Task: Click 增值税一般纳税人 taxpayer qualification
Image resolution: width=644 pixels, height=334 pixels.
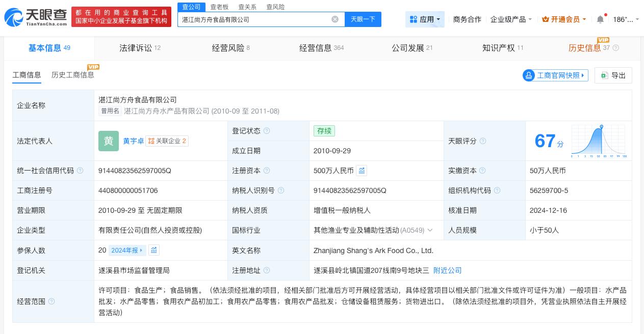Action: (342, 210)
